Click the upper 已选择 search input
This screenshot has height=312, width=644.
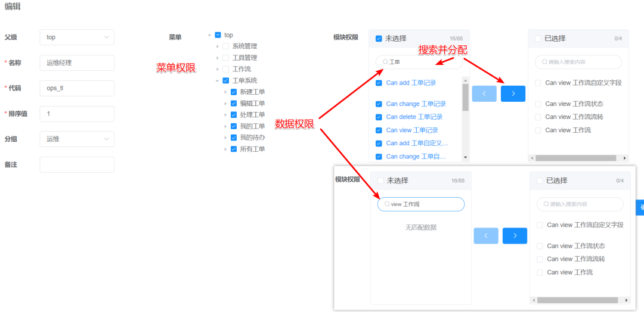(x=578, y=62)
